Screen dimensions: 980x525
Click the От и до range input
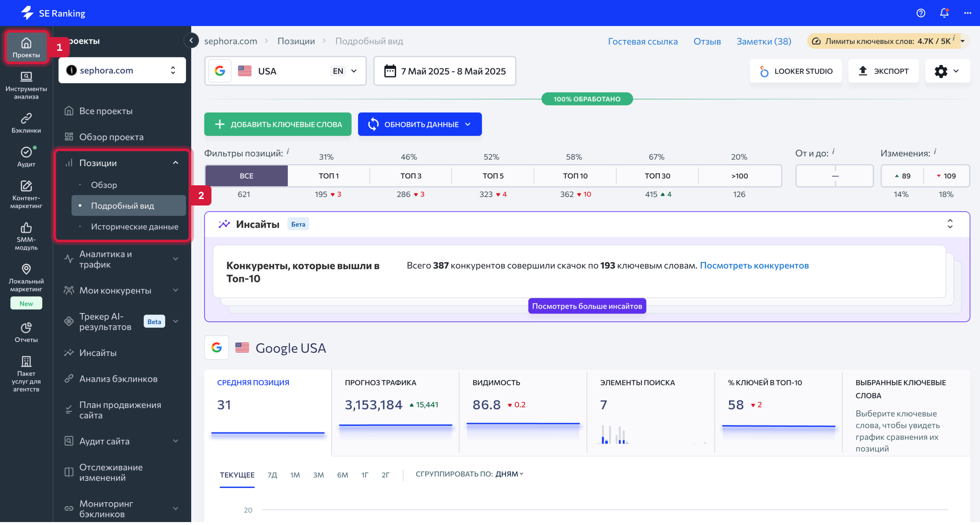point(834,176)
